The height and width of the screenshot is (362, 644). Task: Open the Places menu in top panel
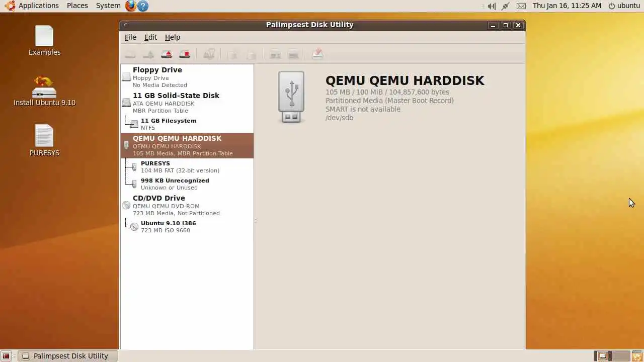(77, 6)
